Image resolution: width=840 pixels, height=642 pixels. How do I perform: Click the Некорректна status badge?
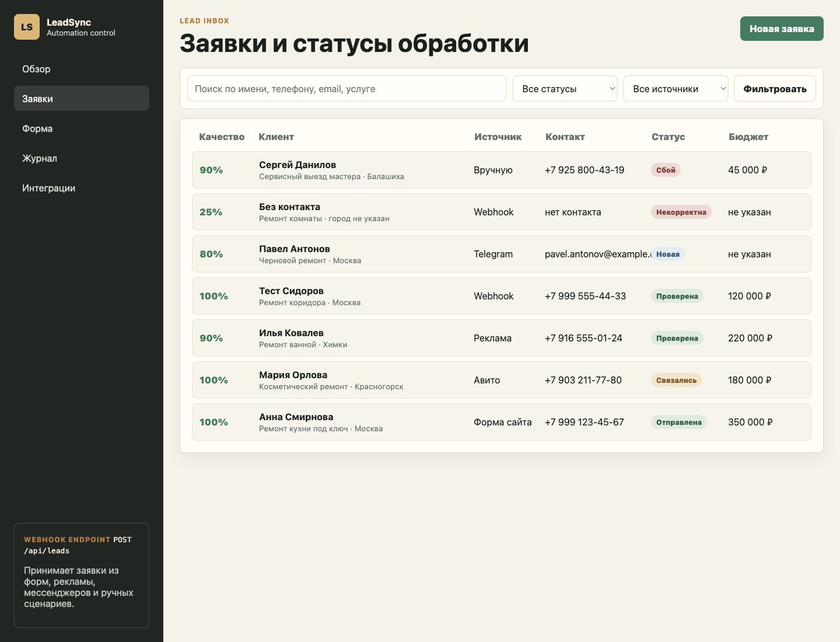tap(681, 212)
